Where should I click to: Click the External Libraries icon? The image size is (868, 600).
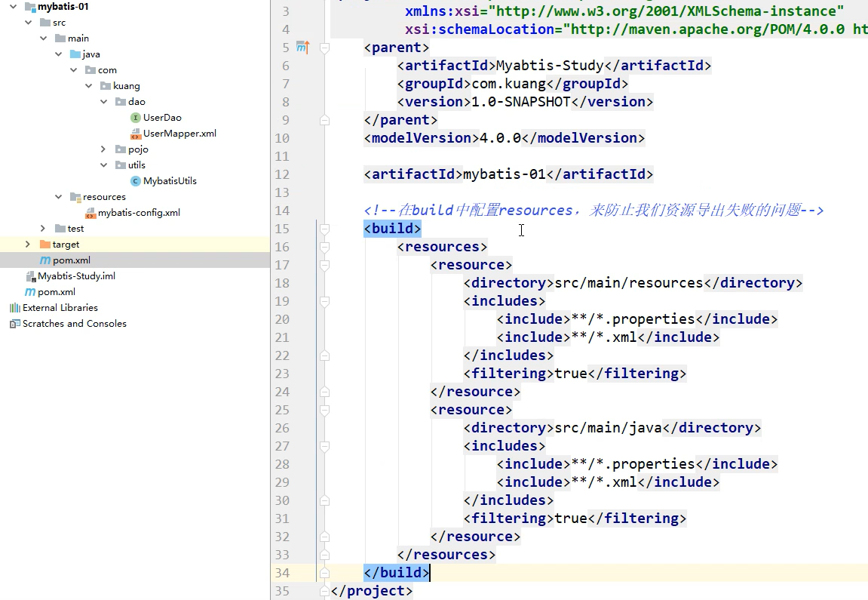15,308
